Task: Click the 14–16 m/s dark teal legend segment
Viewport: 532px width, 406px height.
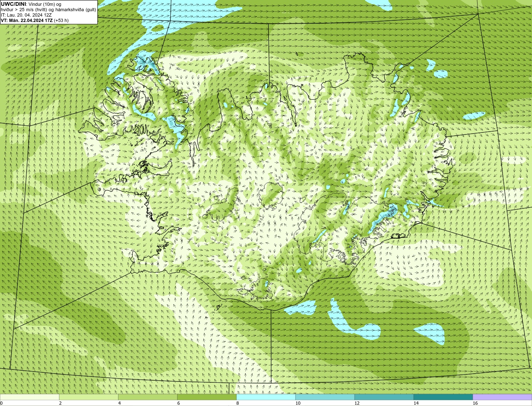Action: pos(443,397)
